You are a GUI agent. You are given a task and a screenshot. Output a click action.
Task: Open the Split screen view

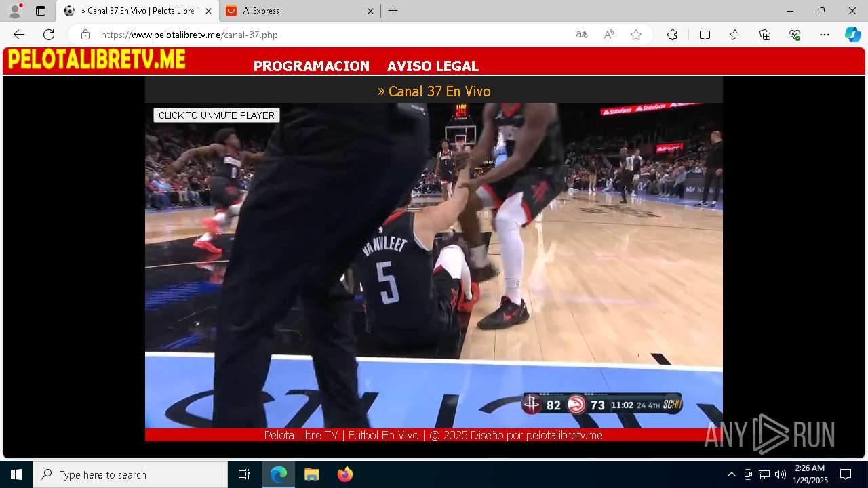pyautogui.click(x=705, y=35)
